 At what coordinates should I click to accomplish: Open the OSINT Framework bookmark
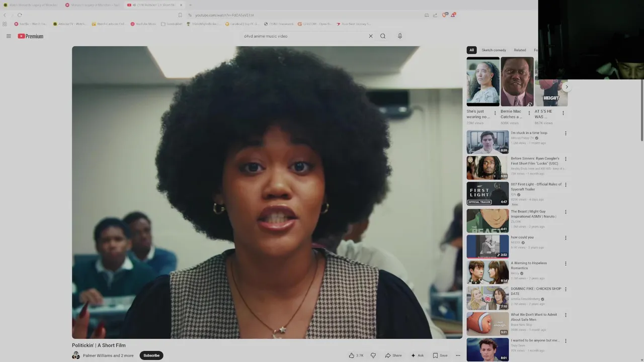(x=279, y=24)
